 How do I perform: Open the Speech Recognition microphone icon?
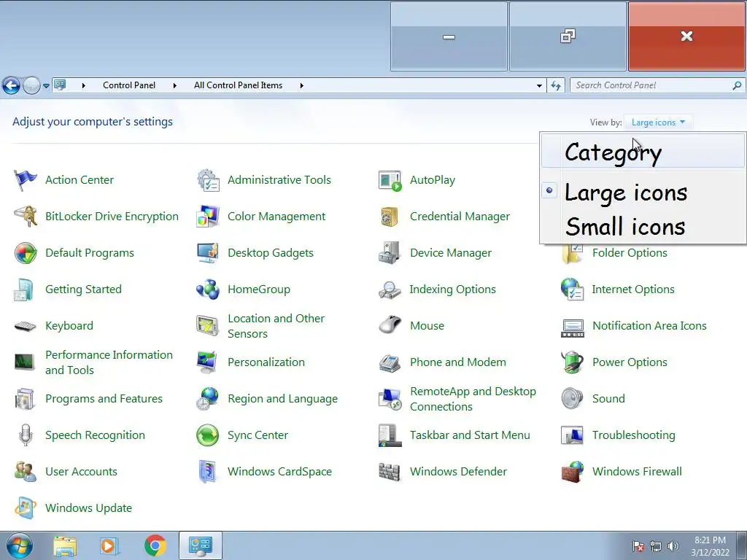tap(26, 435)
